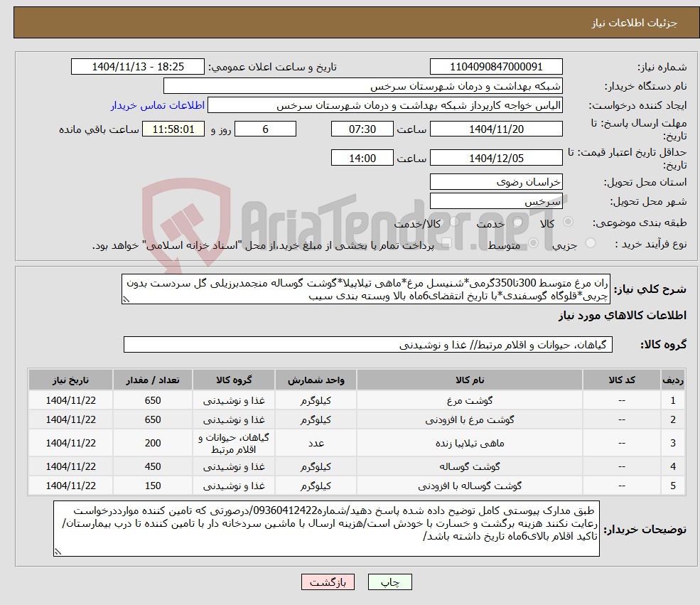Click the buyer notes text area

[x=326, y=529]
